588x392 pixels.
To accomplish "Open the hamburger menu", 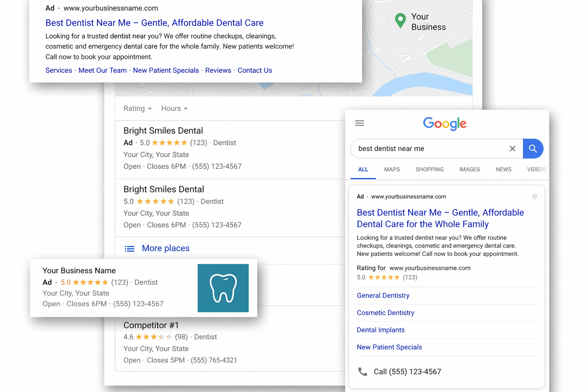I will [x=359, y=123].
